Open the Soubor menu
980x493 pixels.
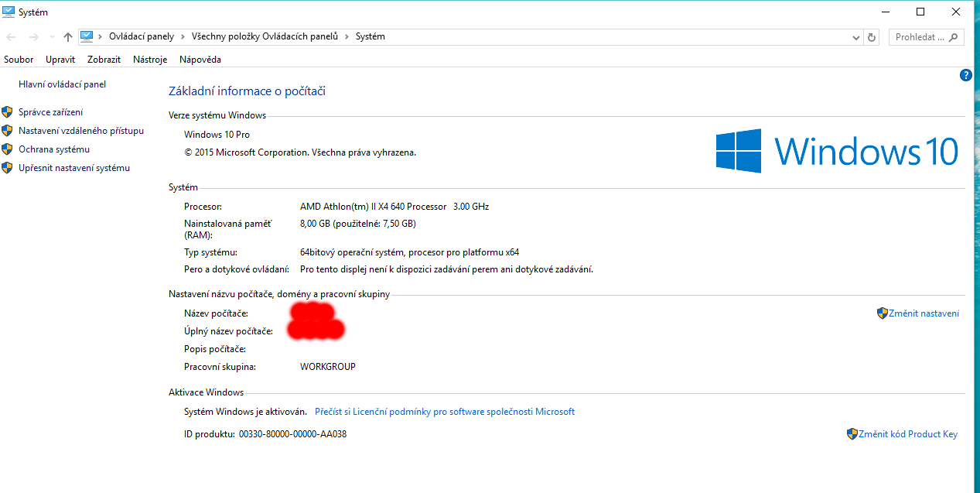click(19, 60)
